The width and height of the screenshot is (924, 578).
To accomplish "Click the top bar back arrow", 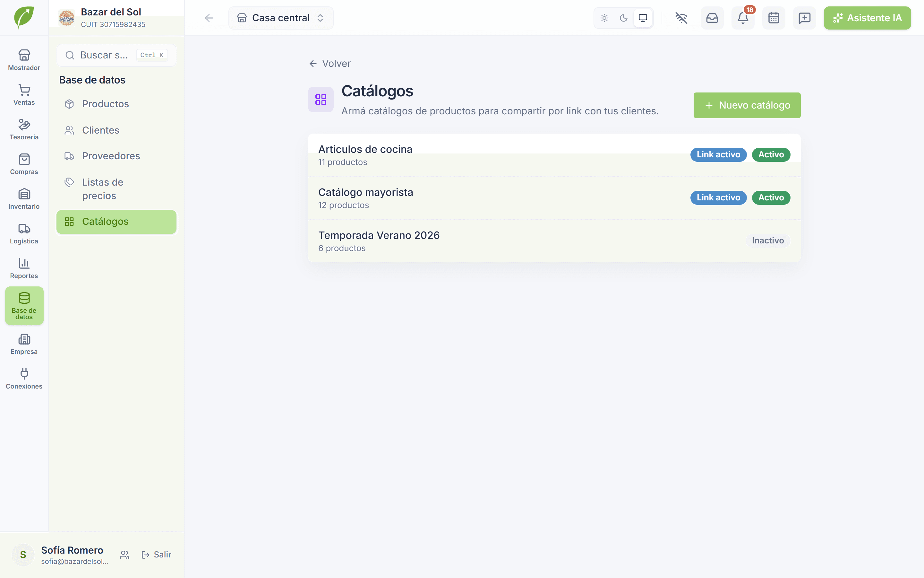I will pyautogui.click(x=209, y=18).
